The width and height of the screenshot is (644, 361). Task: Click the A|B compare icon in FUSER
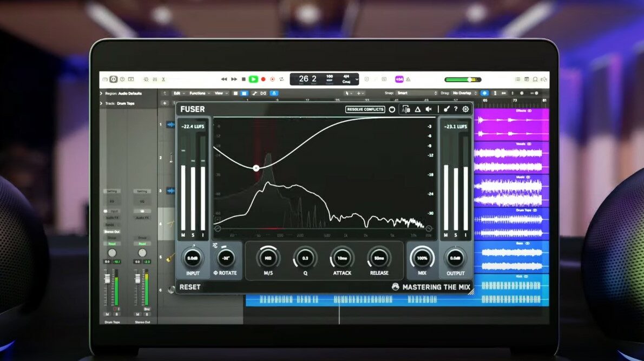click(x=406, y=109)
